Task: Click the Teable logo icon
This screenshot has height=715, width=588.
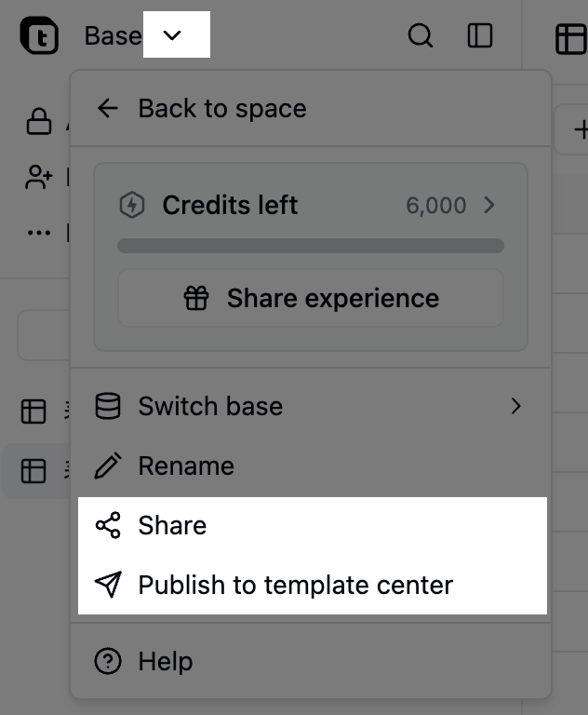Action: [x=39, y=36]
